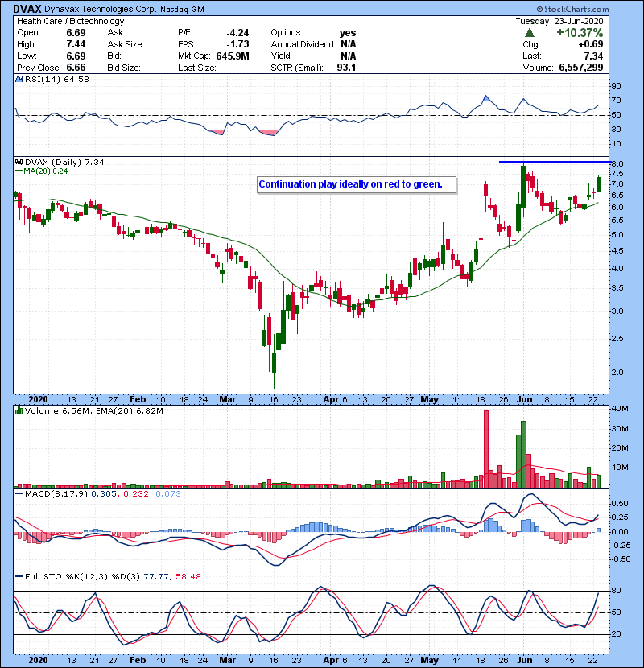The image size is (644, 668).
Task: Click the green up-arrow change indicator
Action: [529, 32]
